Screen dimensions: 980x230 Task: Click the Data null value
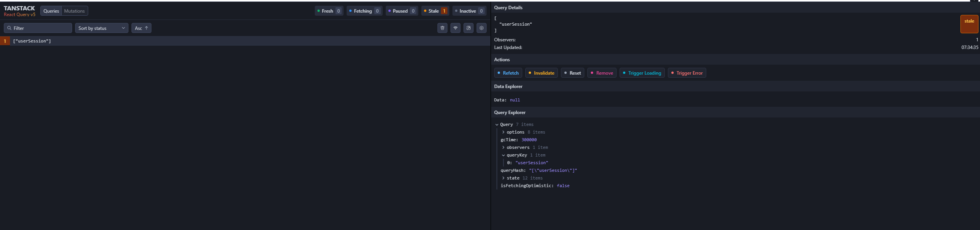515,100
